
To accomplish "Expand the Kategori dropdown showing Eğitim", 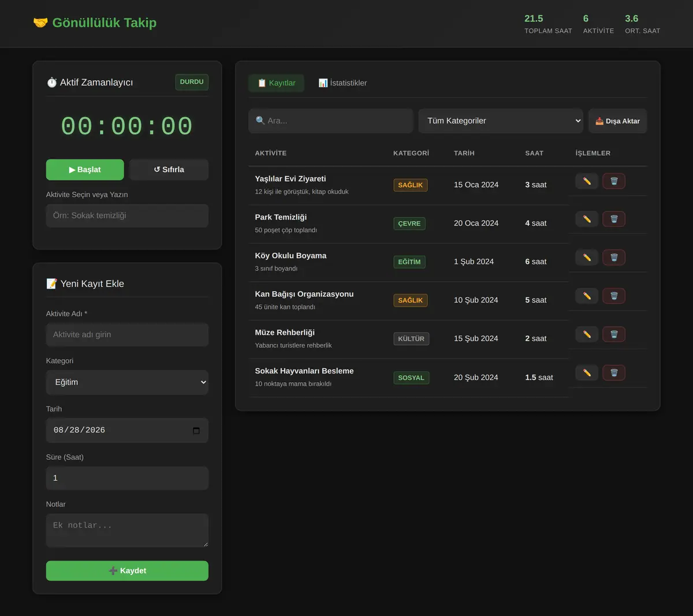I will (x=127, y=382).
